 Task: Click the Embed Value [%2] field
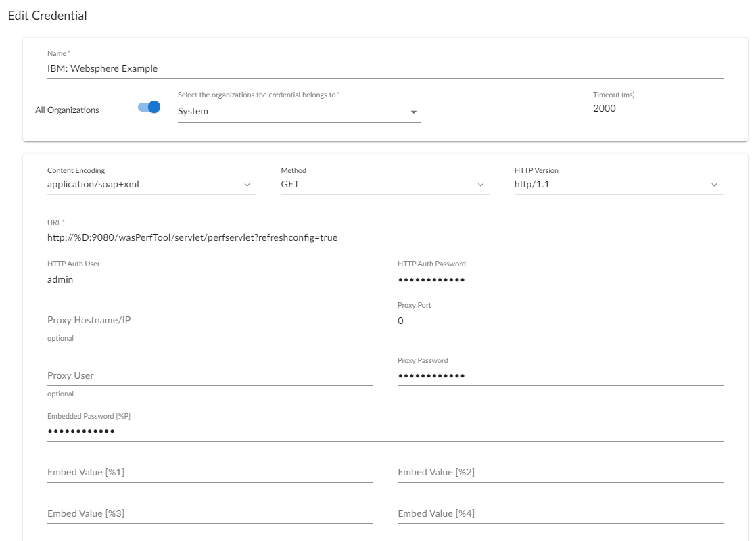point(561,473)
